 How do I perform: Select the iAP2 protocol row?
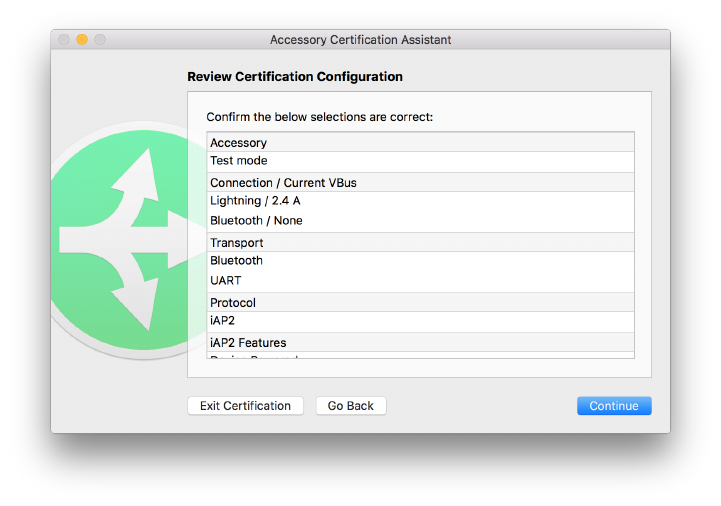[420, 321]
